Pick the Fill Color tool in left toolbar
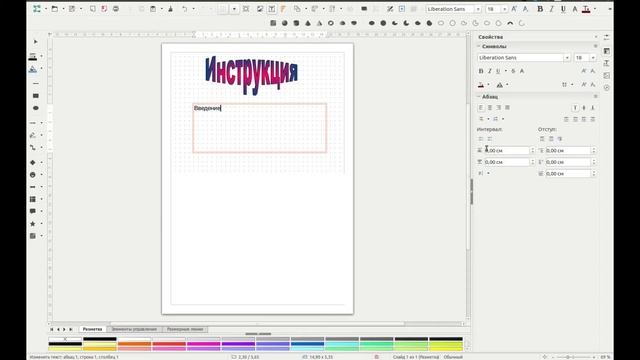 point(33,69)
